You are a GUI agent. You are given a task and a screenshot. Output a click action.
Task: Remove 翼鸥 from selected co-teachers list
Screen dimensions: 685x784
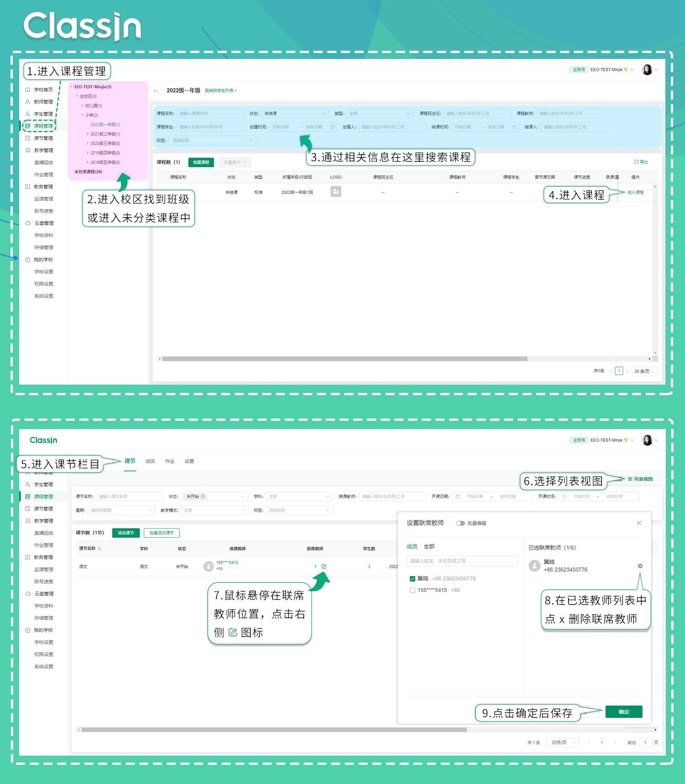pos(640,566)
